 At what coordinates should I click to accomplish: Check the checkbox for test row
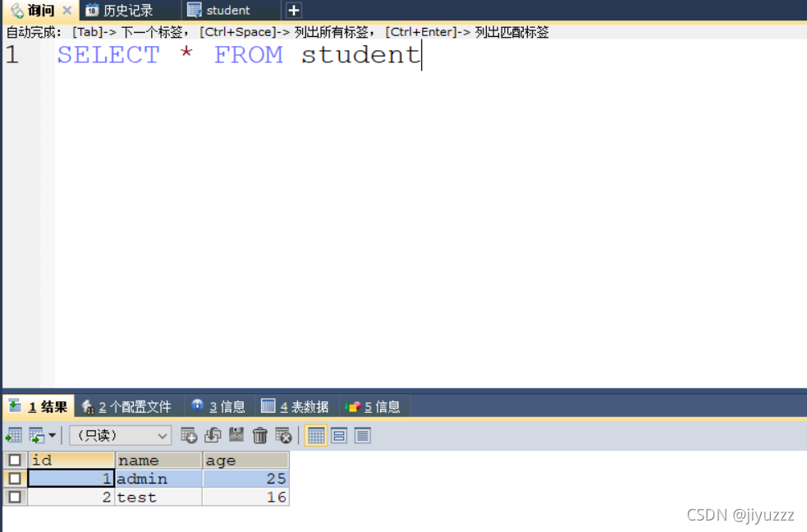(x=15, y=497)
